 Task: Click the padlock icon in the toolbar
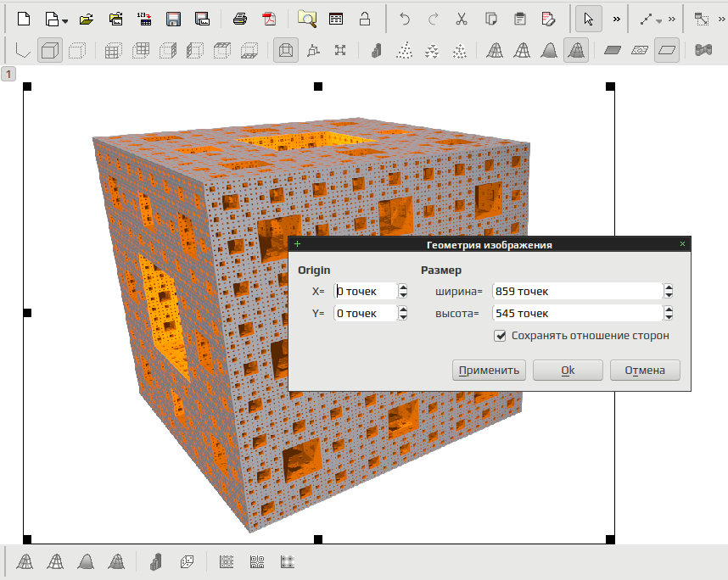[365, 19]
